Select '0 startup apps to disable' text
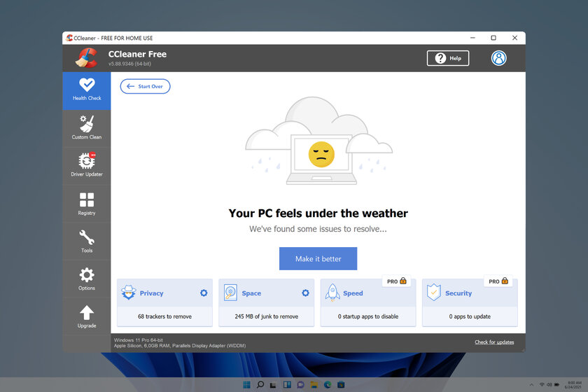 (368, 316)
